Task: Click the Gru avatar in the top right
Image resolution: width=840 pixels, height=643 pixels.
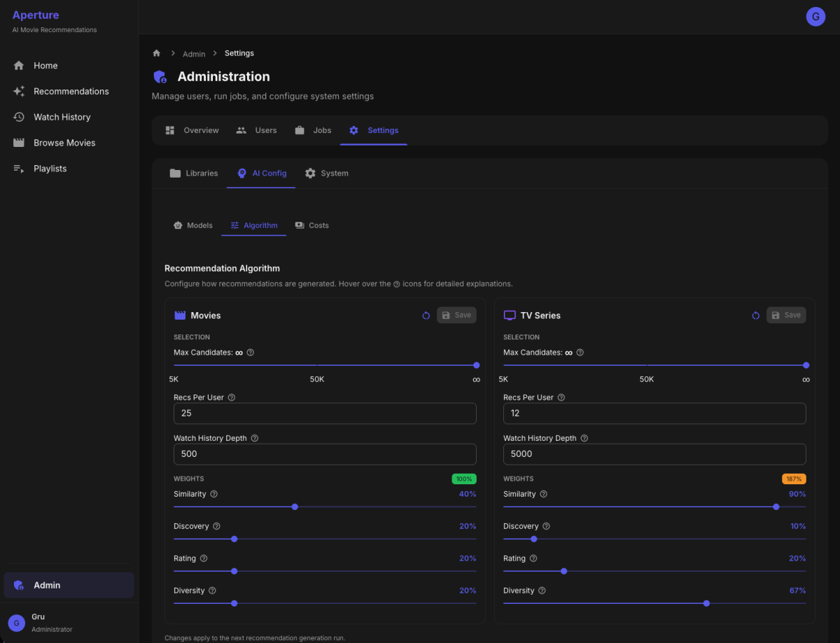Action: point(815,16)
